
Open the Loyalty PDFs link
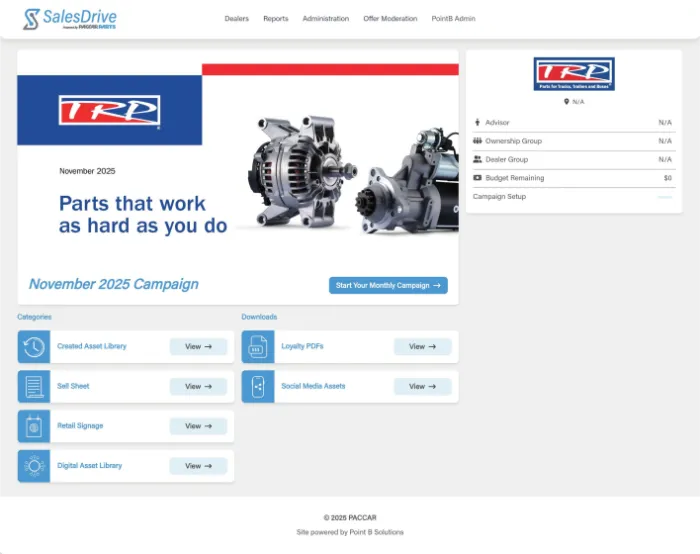[x=302, y=346]
